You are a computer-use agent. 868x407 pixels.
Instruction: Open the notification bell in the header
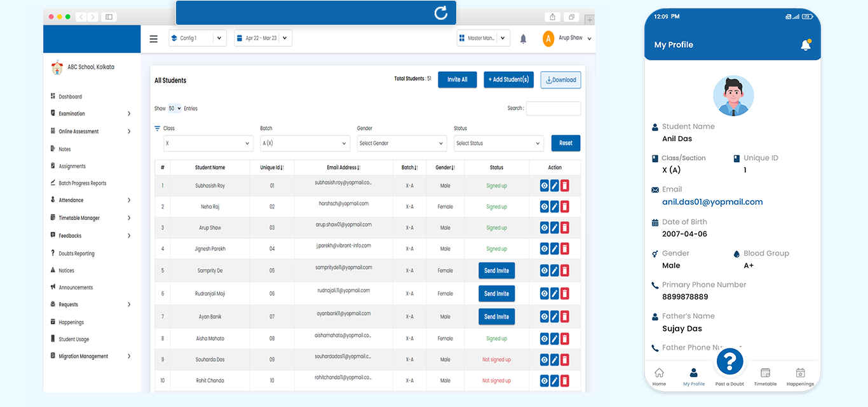[x=523, y=39]
